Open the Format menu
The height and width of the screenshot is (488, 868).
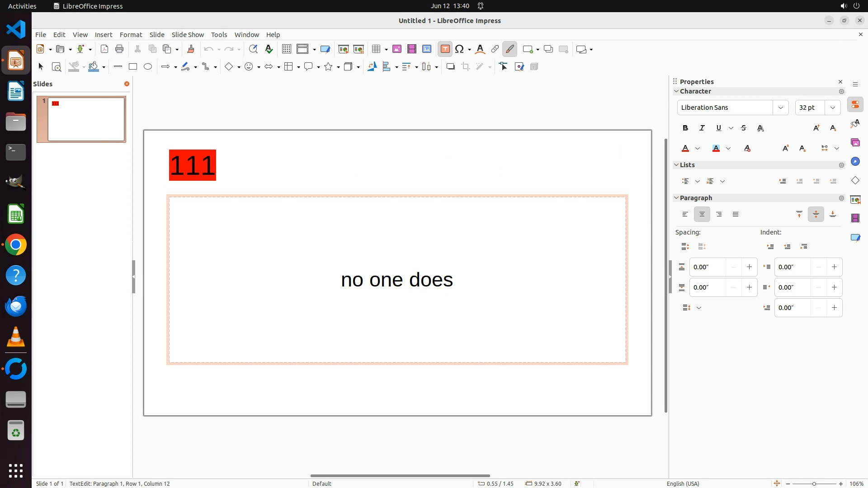pos(131,35)
